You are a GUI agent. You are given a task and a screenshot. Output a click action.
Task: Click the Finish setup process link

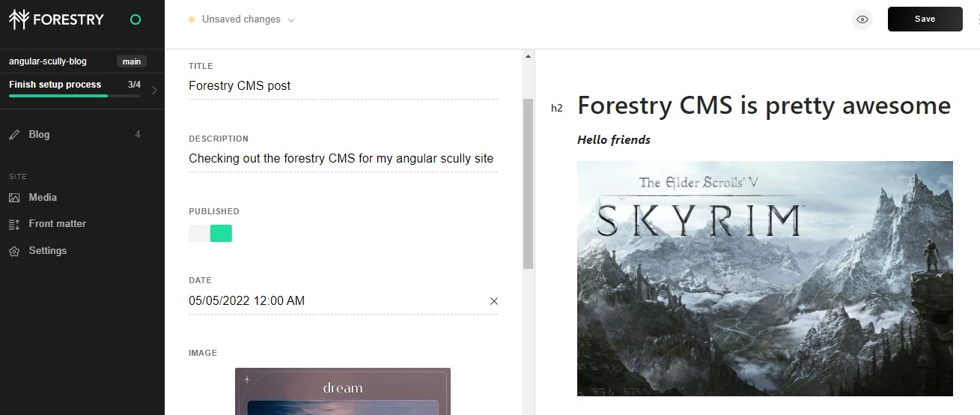click(55, 85)
